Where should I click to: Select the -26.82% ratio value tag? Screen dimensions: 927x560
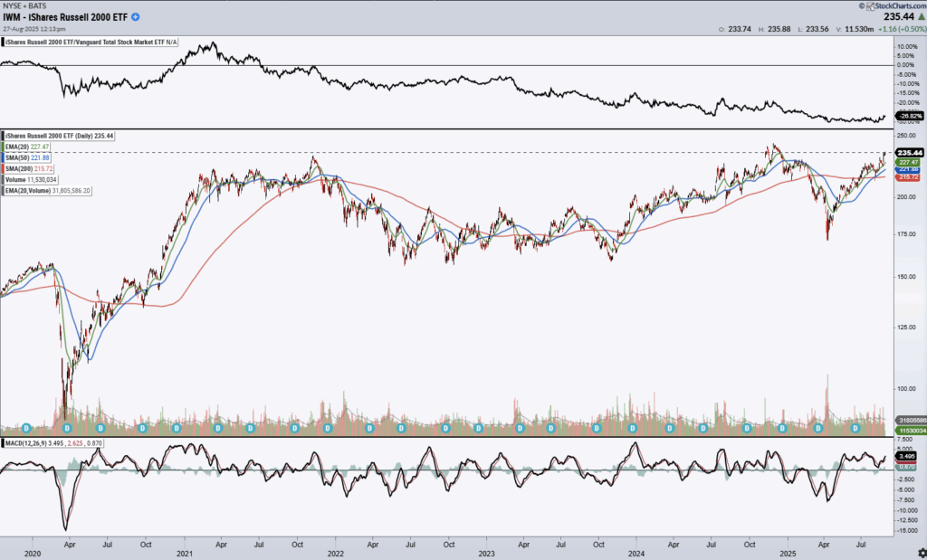pos(908,117)
